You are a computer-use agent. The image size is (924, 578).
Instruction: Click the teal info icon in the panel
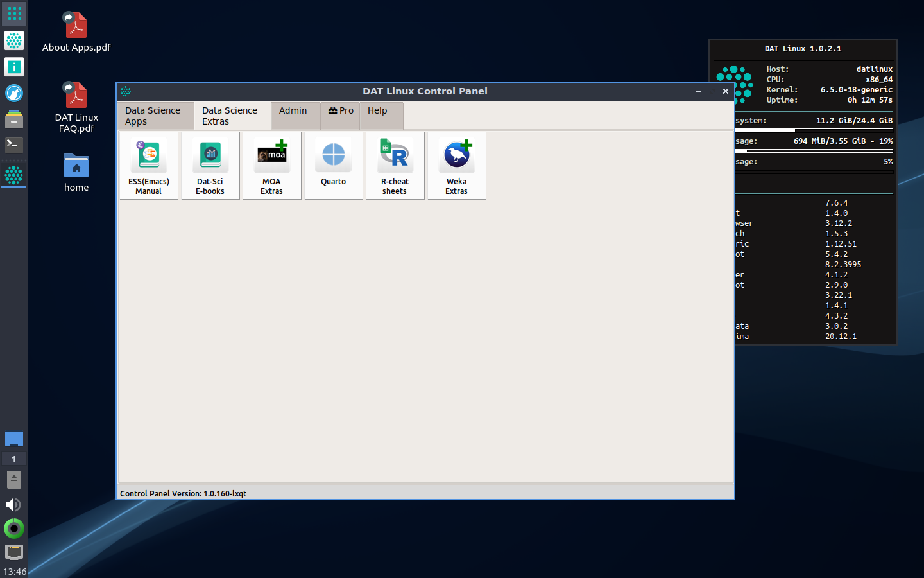pyautogui.click(x=14, y=67)
